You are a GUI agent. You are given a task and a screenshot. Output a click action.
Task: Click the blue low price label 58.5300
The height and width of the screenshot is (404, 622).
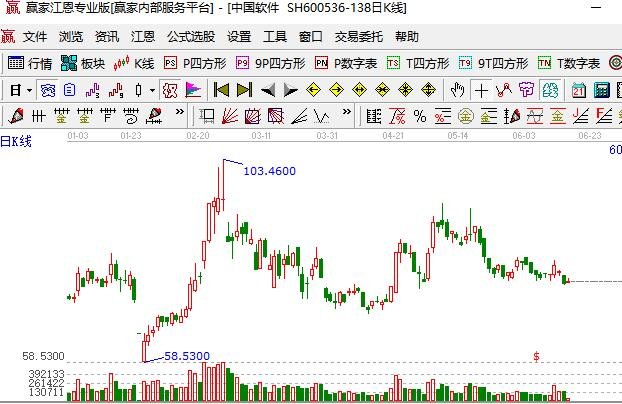(x=186, y=356)
